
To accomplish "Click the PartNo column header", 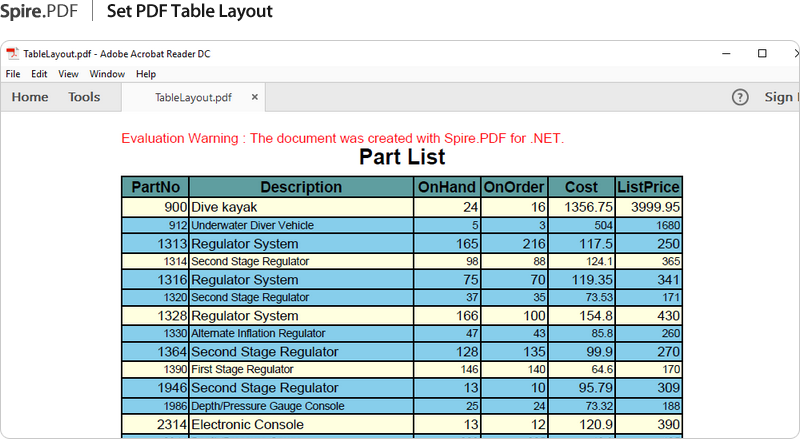I will [x=155, y=187].
